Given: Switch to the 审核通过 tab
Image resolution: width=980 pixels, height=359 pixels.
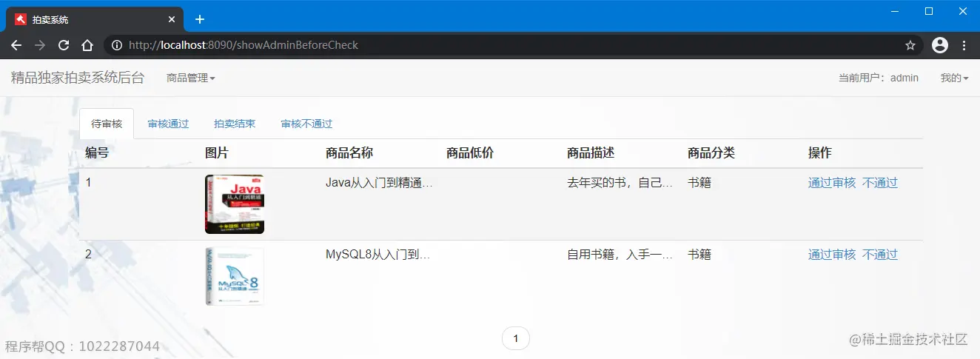Looking at the screenshot, I should click(168, 124).
